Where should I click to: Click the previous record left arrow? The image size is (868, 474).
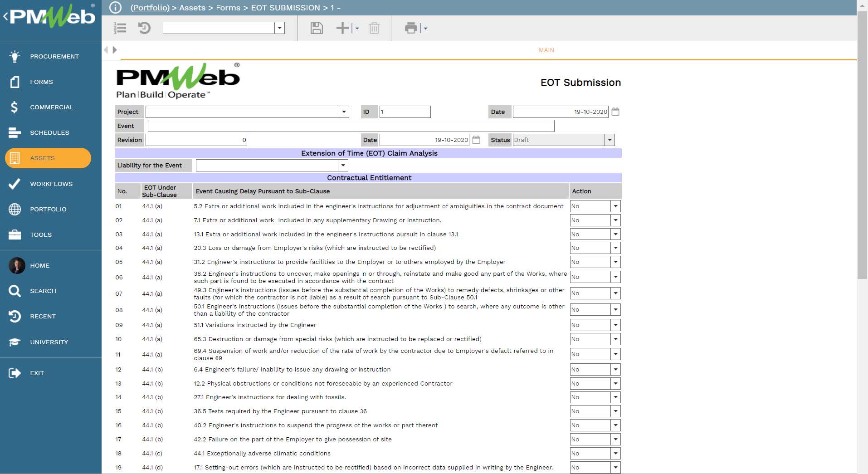pos(106,50)
